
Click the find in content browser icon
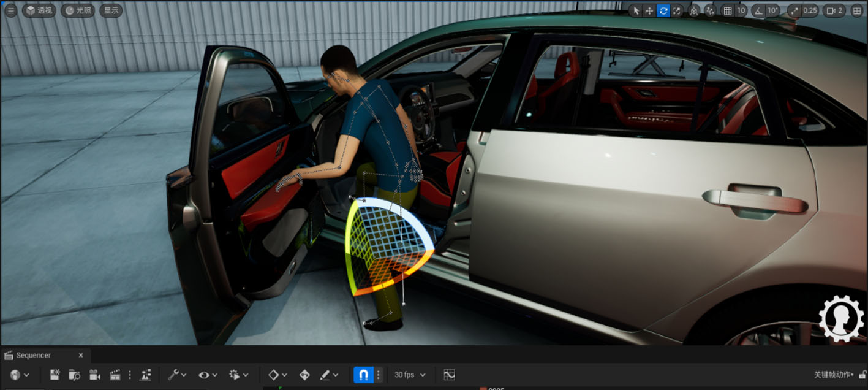point(75,375)
